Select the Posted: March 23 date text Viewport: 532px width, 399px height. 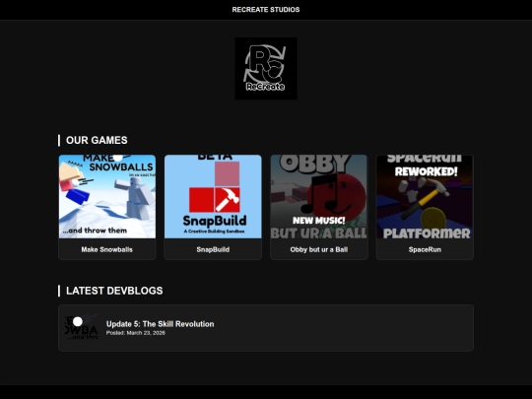click(136, 333)
